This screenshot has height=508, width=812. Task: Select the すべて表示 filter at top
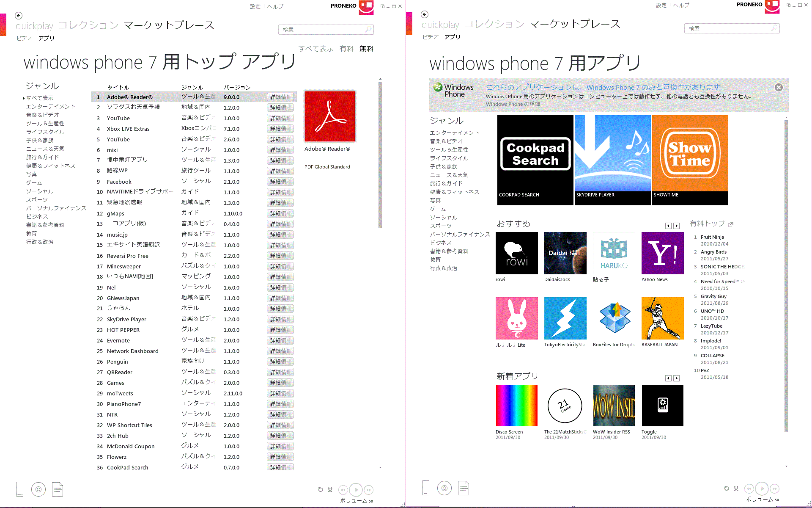pos(316,49)
